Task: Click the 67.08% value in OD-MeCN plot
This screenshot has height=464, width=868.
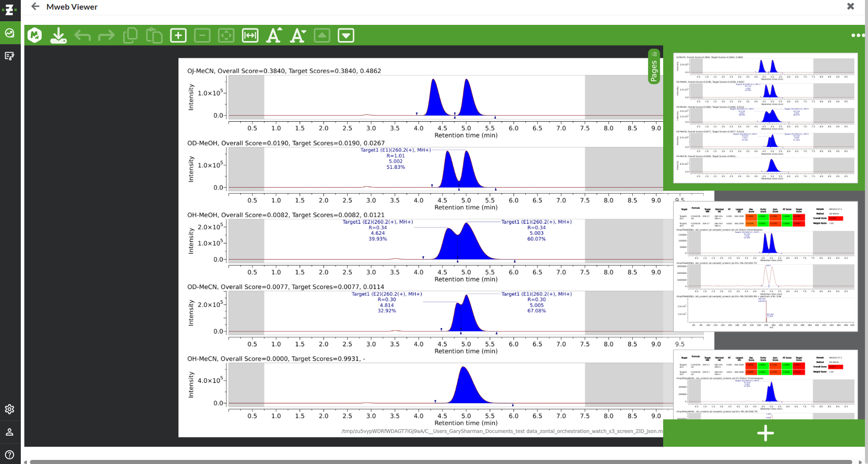Action: point(536,311)
